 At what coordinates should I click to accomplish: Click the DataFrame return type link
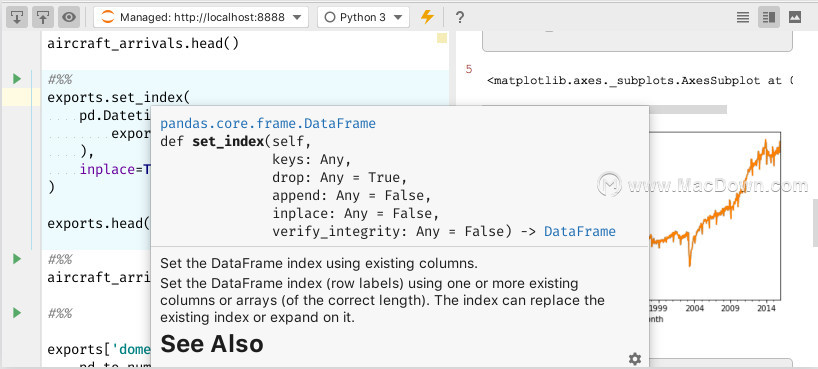click(580, 231)
